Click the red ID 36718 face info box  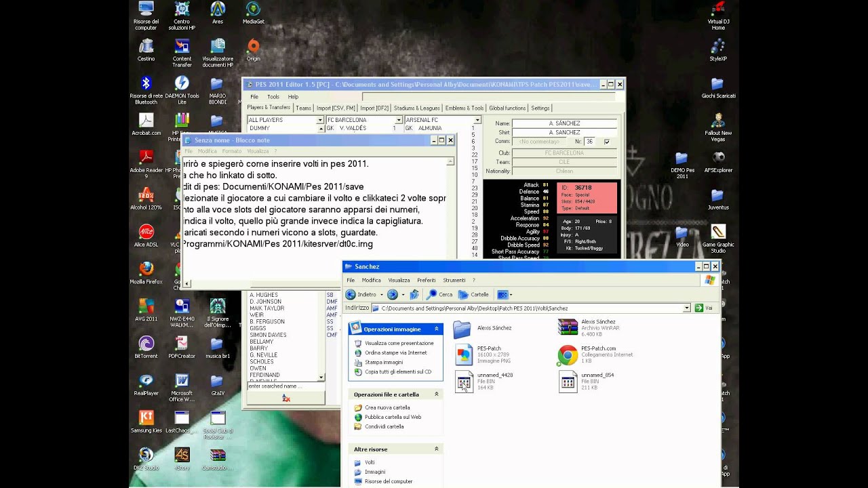587,197
